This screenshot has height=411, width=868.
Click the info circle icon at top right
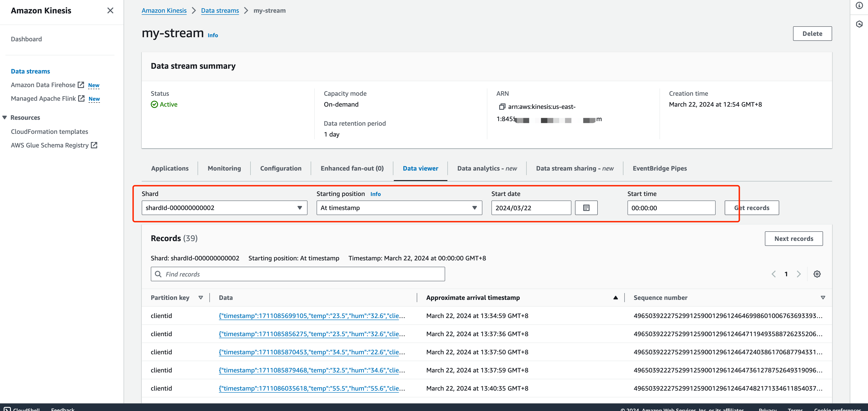click(x=859, y=5)
